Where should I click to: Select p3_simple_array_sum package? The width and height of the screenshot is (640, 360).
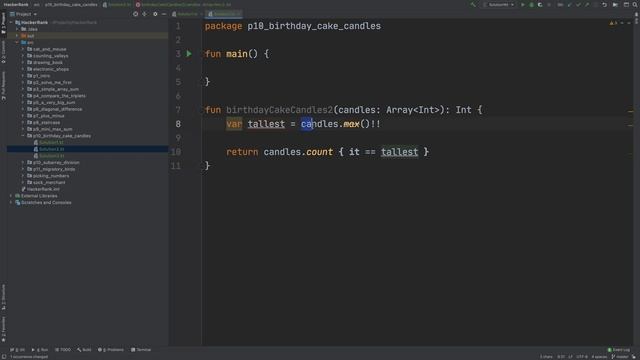click(56, 89)
